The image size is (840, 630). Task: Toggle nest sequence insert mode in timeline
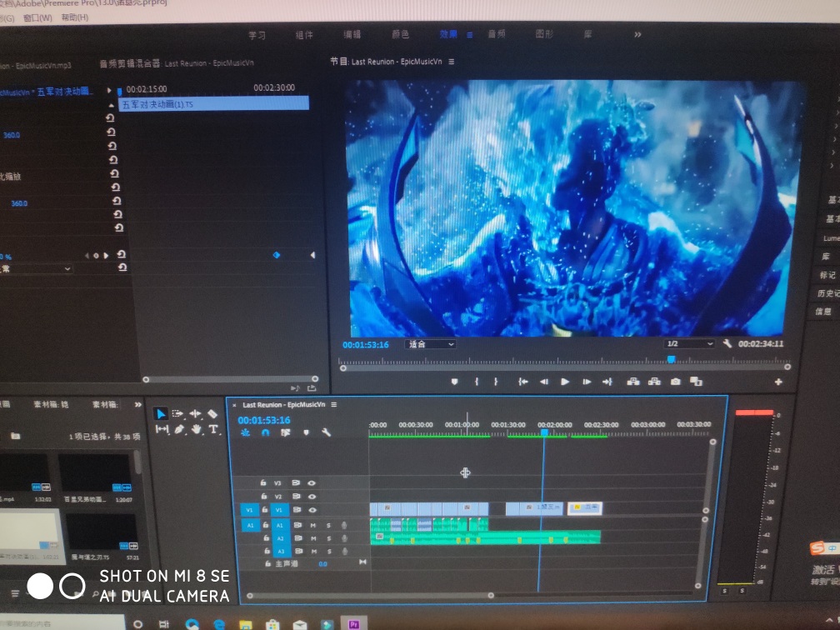point(245,432)
